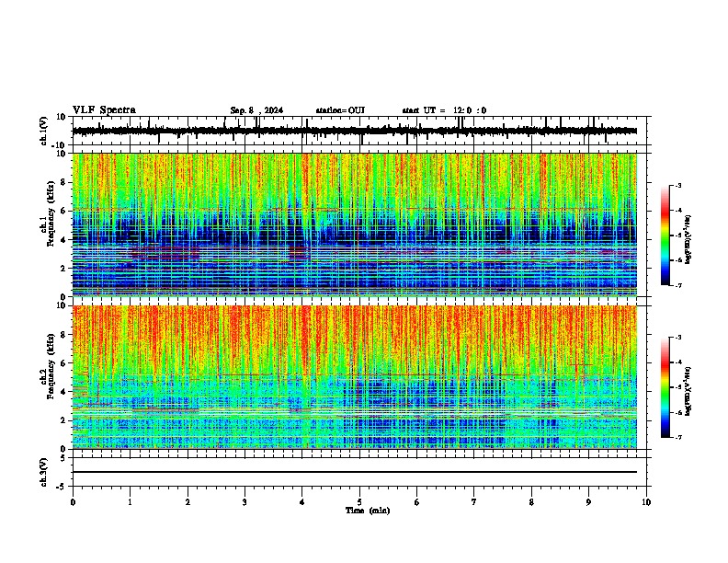Click time axis tick label "7"
Screen dimensions: 728x563
(x=474, y=502)
